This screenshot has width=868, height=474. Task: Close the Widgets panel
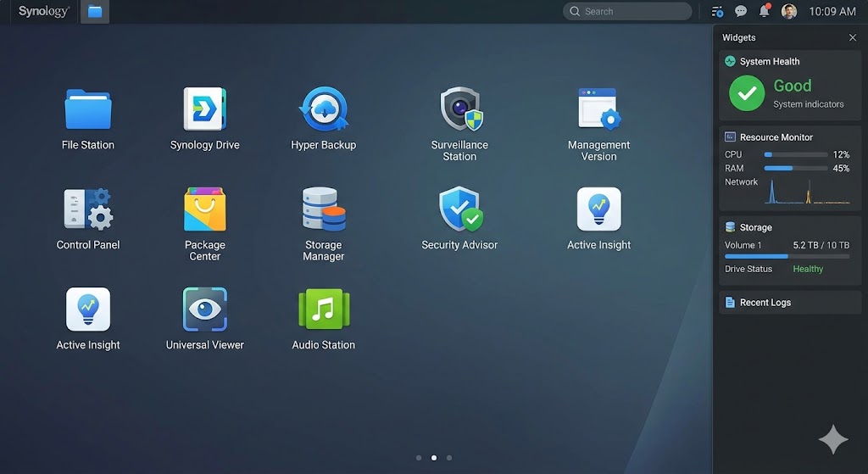point(853,37)
